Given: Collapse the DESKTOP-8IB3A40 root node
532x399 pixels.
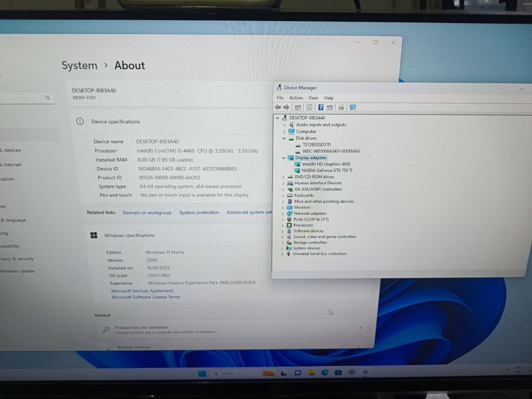Looking at the screenshot, I should coord(277,118).
